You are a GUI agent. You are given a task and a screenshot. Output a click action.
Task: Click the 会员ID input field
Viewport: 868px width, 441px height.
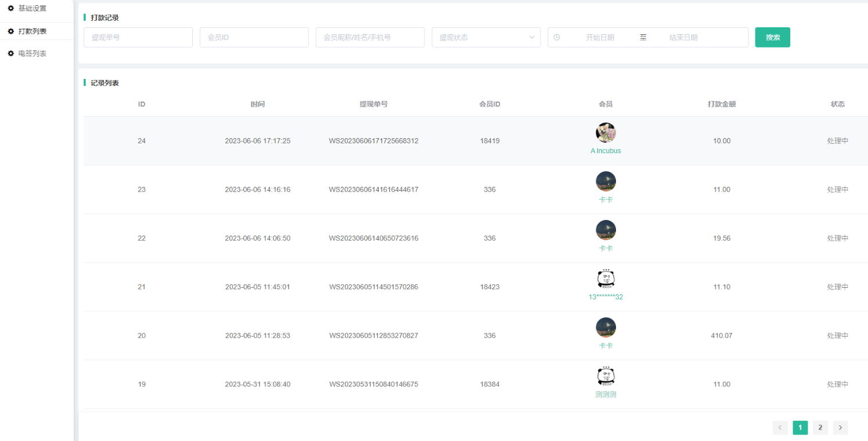tap(254, 37)
